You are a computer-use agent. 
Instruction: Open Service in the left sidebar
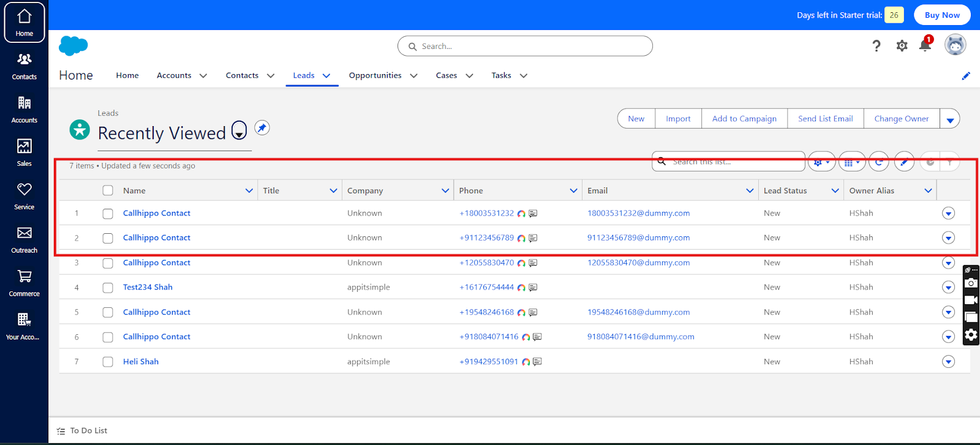[x=24, y=196]
